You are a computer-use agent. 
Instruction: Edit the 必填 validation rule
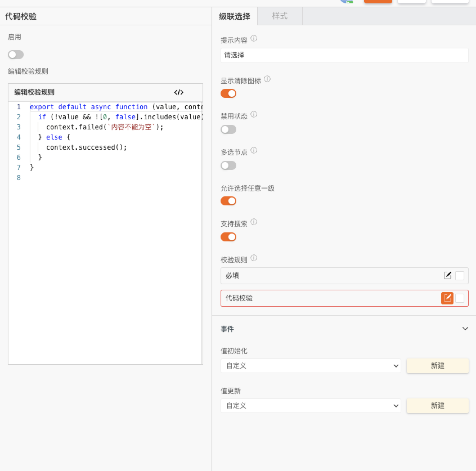447,275
